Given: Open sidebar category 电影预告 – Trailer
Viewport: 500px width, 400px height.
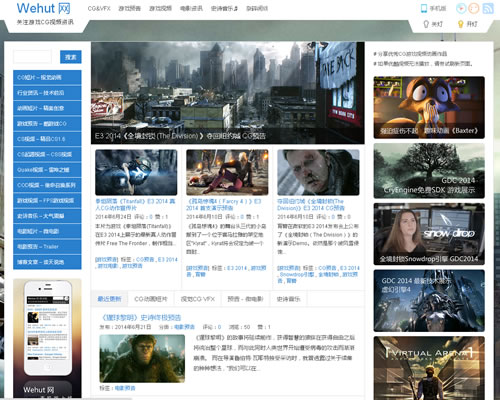Looking at the screenshot, I should coord(47,246).
